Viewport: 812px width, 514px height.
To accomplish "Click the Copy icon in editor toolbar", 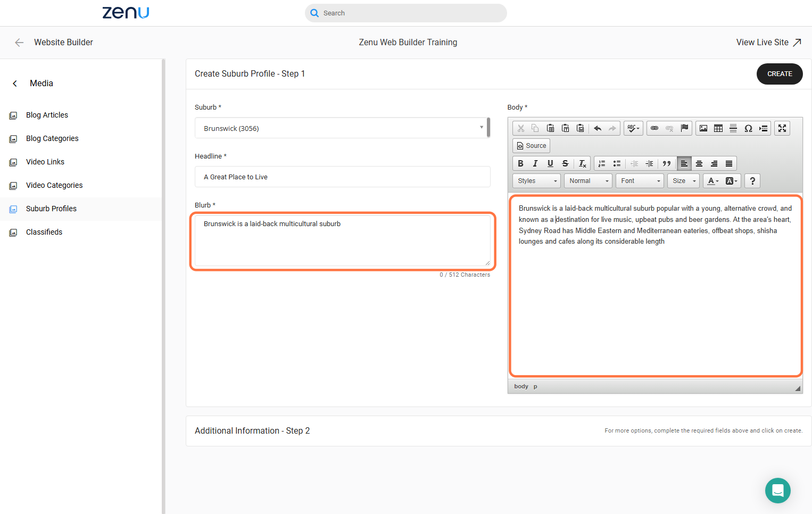I will (535, 128).
